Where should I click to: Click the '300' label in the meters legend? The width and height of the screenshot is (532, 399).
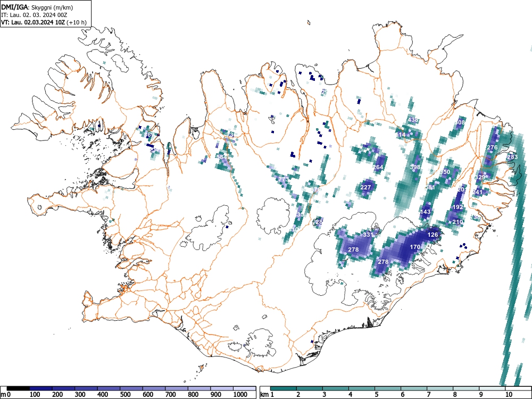pos(80,394)
